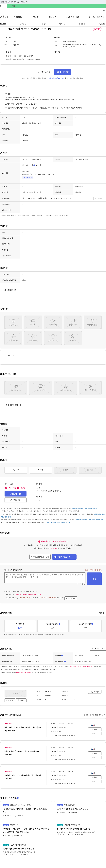This screenshot has height=868, width=106.
Task: Select the 근무조건 section tab
Action: pos(23,24)
